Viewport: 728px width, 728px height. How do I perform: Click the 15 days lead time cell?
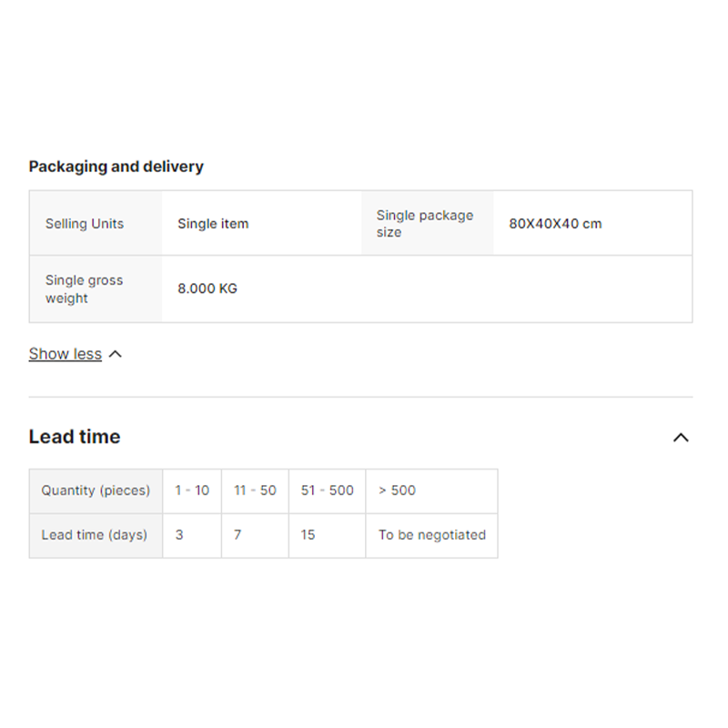(308, 535)
